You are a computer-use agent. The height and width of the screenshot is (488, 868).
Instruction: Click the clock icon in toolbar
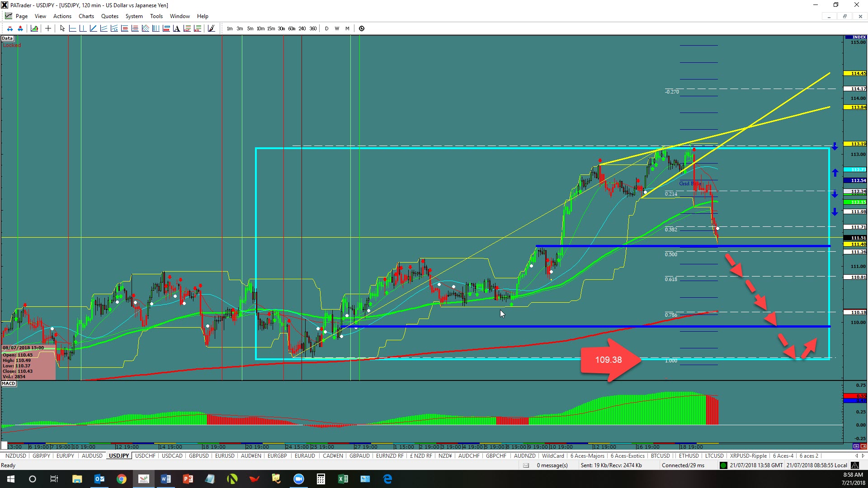tap(362, 28)
